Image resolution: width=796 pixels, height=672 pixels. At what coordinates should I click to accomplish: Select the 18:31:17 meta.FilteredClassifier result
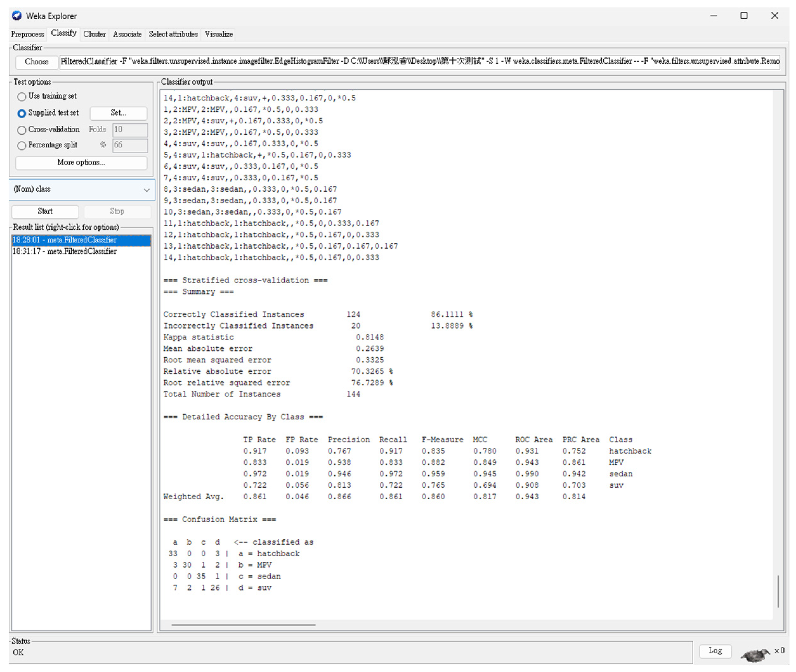tap(81, 252)
